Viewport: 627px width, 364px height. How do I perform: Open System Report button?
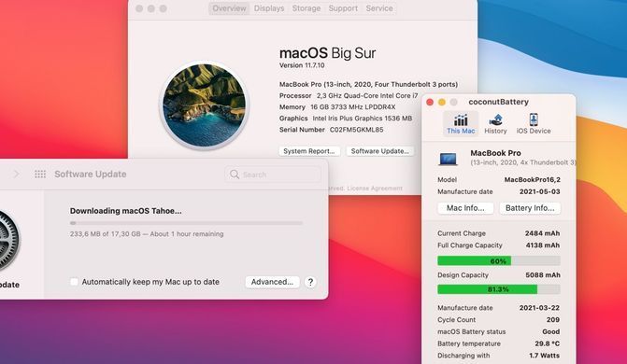pyautogui.click(x=309, y=151)
